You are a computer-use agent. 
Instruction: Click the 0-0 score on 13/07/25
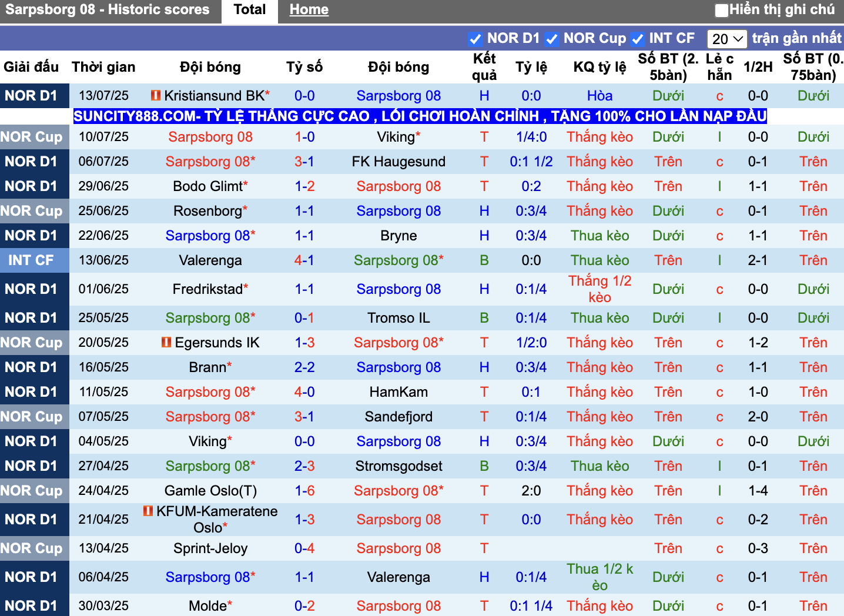(304, 96)
